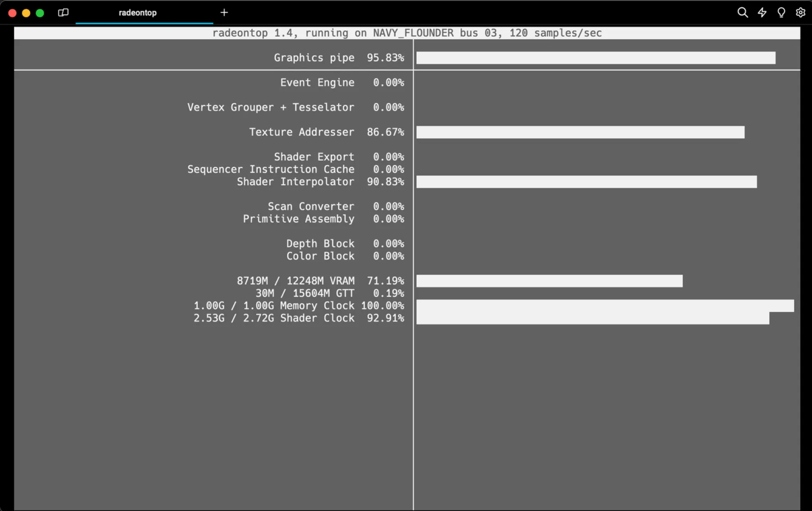Viewport: 812px width, 511px height.
Task: Click the Event Engine label
Action: (x=317, y=83)
